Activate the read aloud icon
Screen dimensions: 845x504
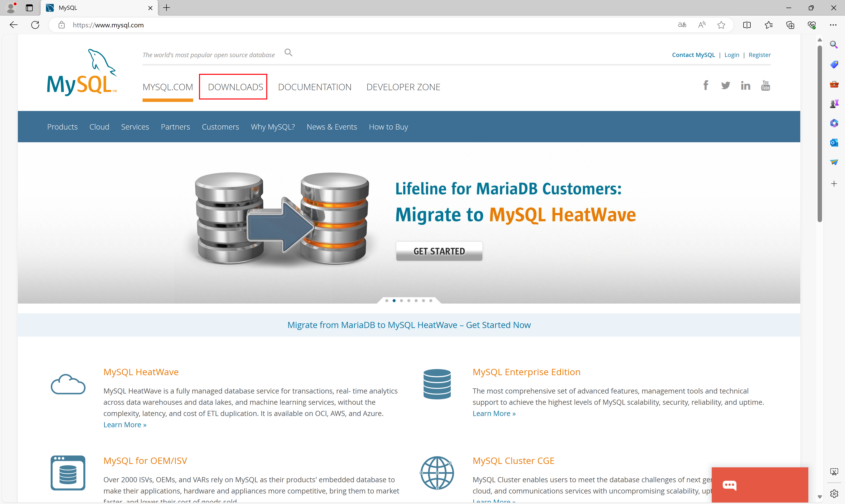702,25
